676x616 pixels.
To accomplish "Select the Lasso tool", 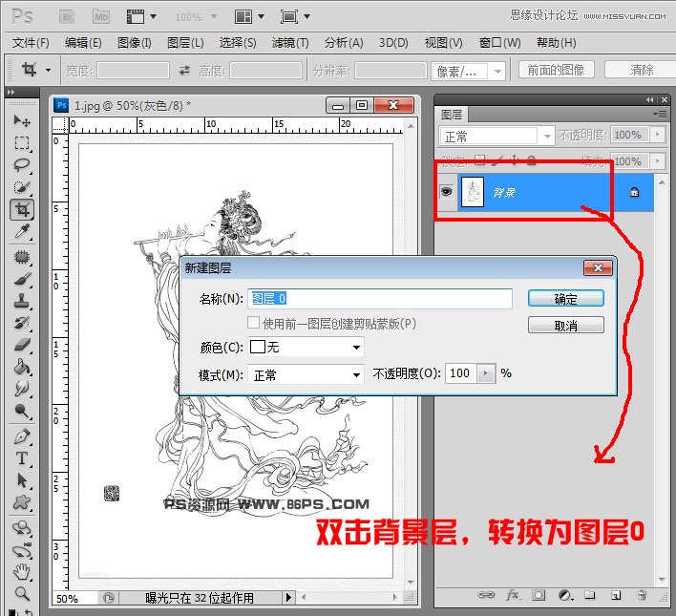I will click(x=22, y=165).
